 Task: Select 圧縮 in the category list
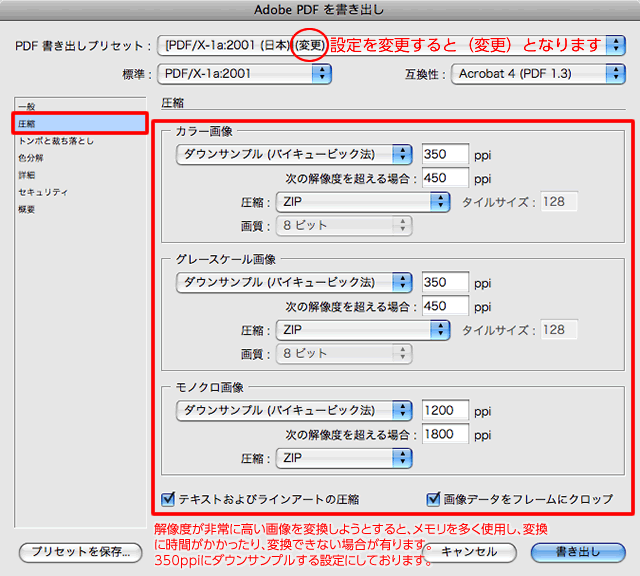pos(80,123)
